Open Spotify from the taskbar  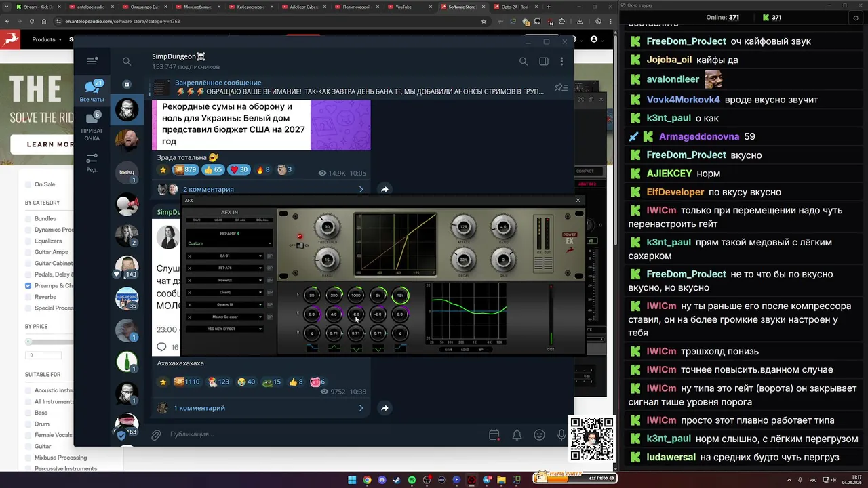click(412, 480)
